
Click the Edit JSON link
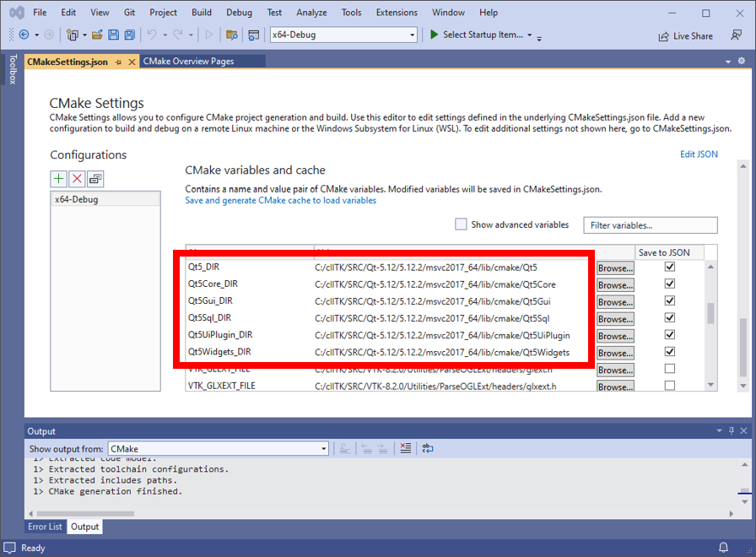[699, 154]
